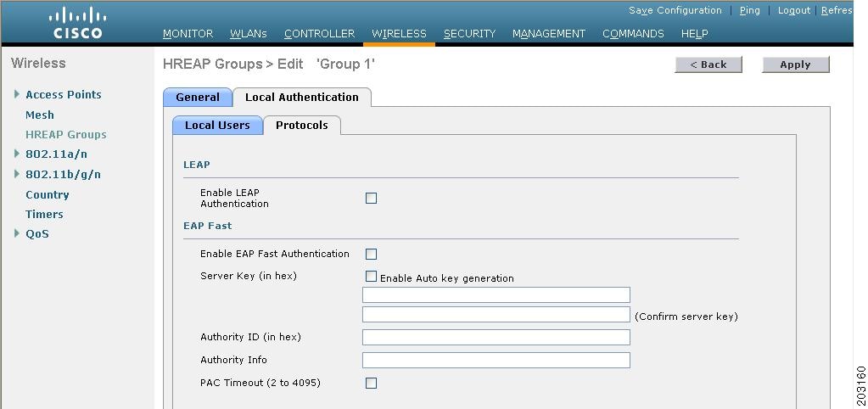Expand the QoS arrow
Viewport: 868px width, 409px height.
[x=17, y=233]
